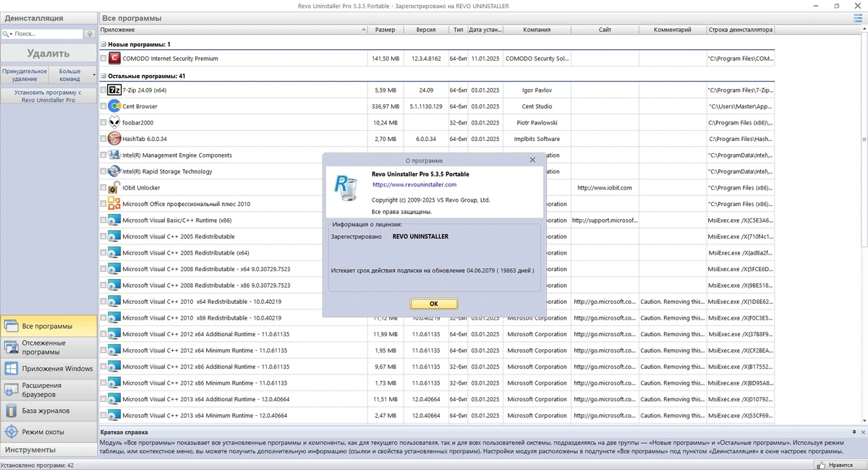The height and width of the screenshot is (470, 868).
Task: Open the Отслеженные программы module
Action: pyautogui.click(x=48, y=347)
